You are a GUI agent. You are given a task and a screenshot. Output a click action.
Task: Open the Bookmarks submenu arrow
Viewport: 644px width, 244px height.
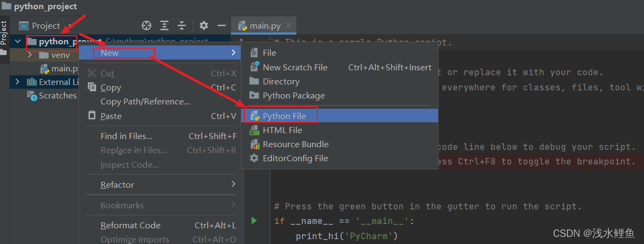234,204
